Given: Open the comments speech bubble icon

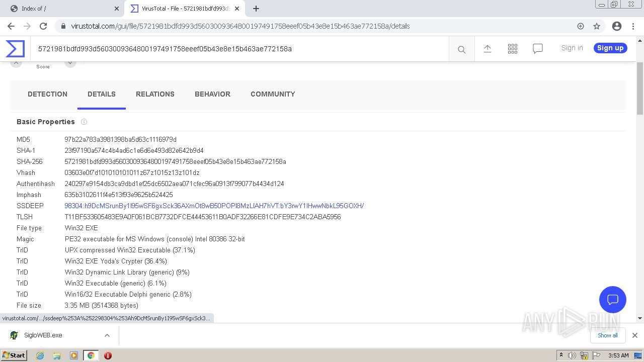Looking at the screenshot, I should click(x=538, y=49).
